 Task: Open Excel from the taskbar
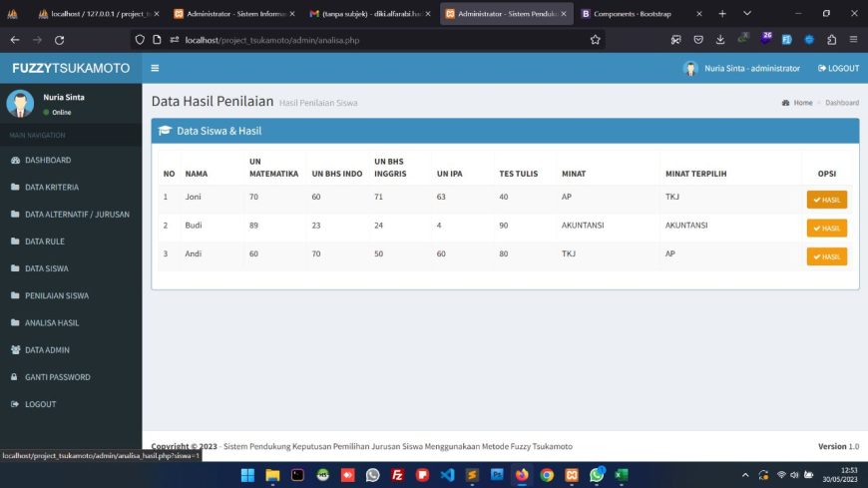tap(622, 475)
